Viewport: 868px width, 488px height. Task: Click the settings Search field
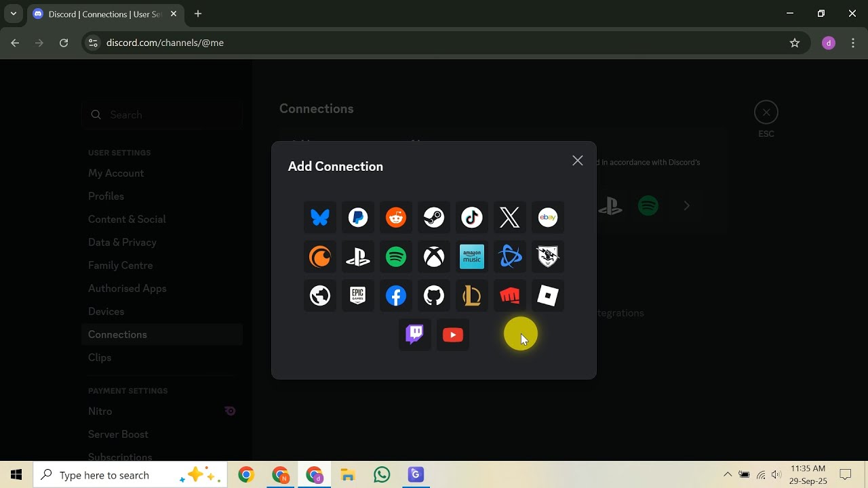click(x=162, y=115)
